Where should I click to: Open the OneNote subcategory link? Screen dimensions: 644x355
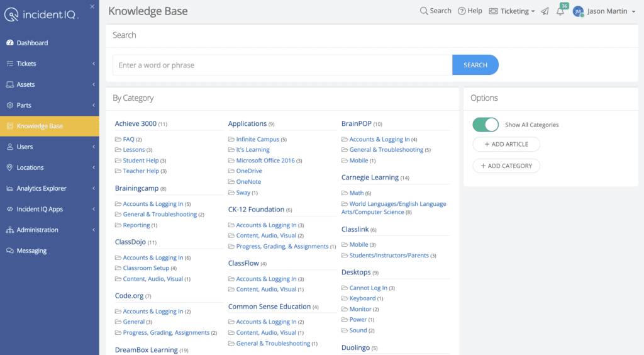pyautogui.click(x=248, y=182)
